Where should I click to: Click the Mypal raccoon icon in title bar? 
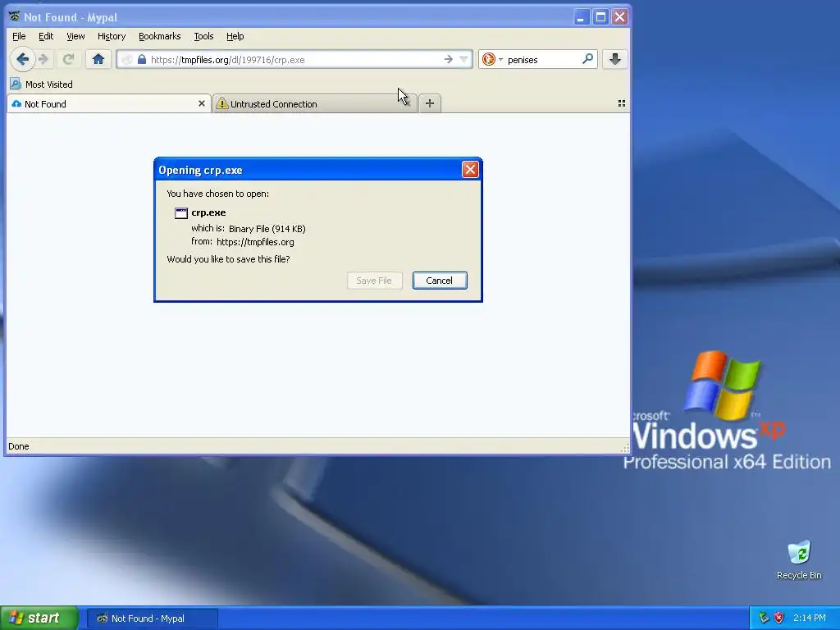[x=15, y=17]
